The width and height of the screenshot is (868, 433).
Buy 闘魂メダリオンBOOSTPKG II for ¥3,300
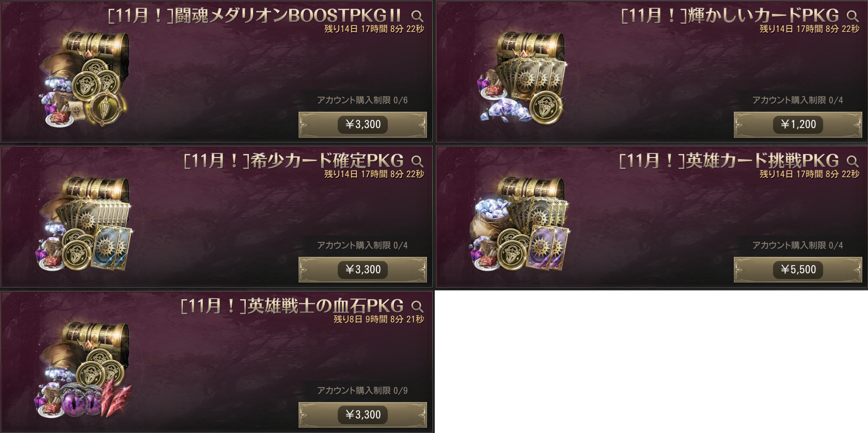pos(362,125)
